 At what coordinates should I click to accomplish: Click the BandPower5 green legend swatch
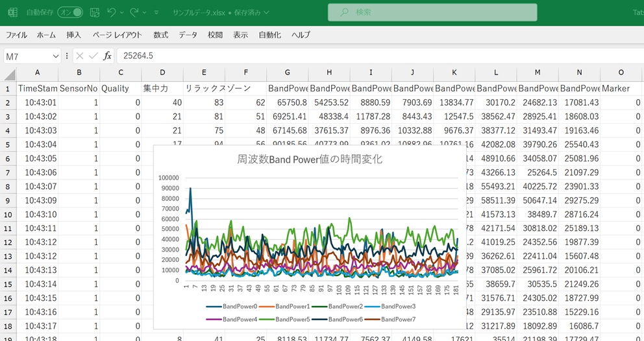266,319
